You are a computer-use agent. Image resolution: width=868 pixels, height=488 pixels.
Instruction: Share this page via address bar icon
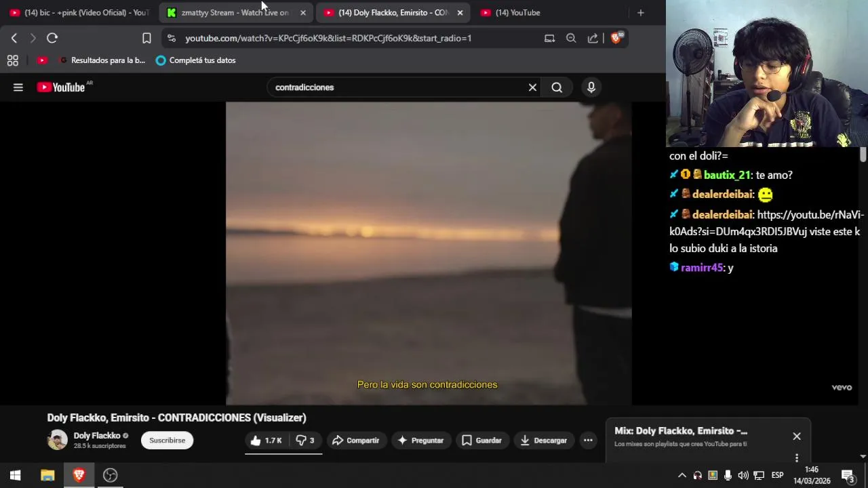pos(593,38)
